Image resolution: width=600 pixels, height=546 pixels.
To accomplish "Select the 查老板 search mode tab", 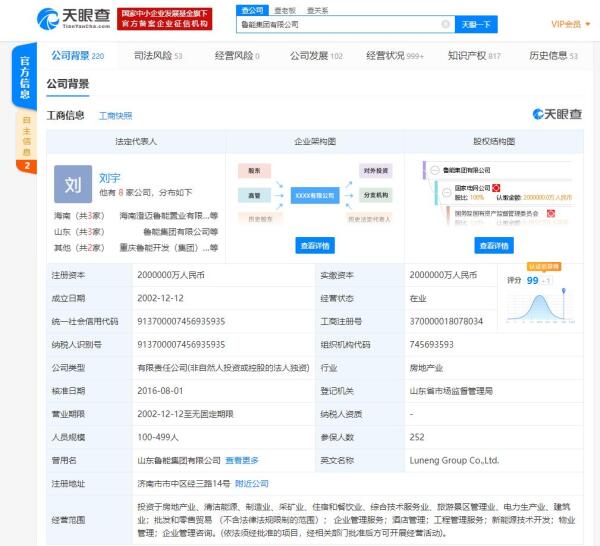I will click(x=285, y=9).
